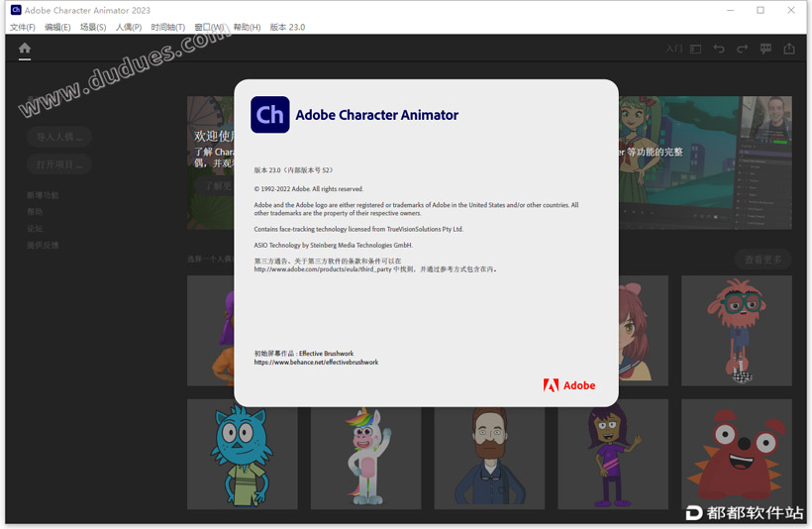Open the 窗口(W) menu
812x529 pixels.
(209, 27)
